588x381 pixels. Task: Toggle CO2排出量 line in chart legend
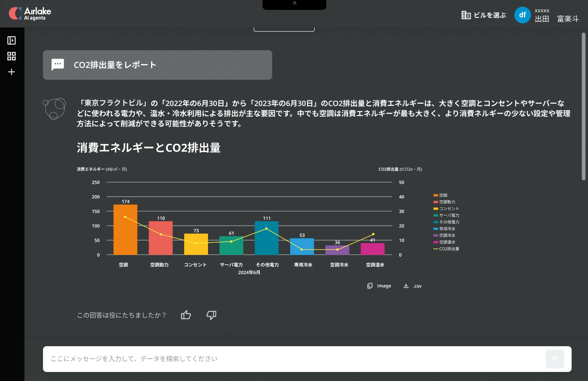[x=446, y=249]
